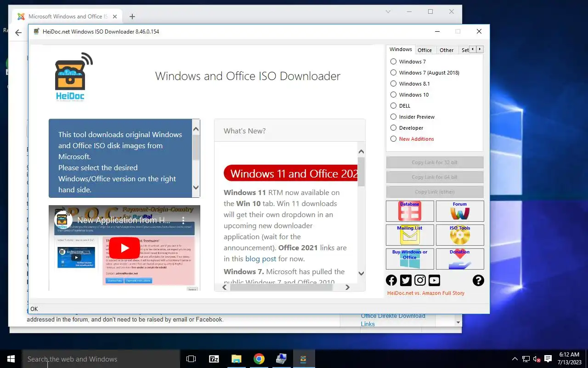This screenshot has width=588, height=368.
Task: Click the Search the web and Windows box
Action: [101, 359]
